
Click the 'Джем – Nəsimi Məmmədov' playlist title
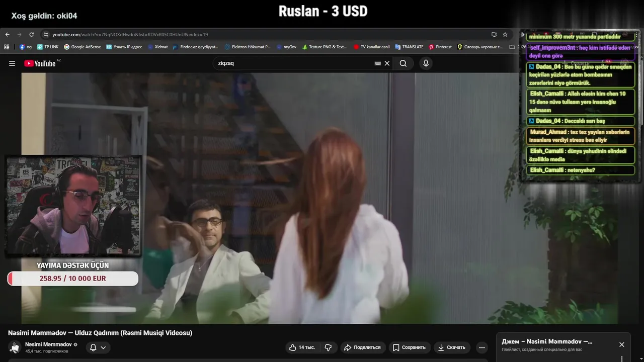(x=547, y=341)
